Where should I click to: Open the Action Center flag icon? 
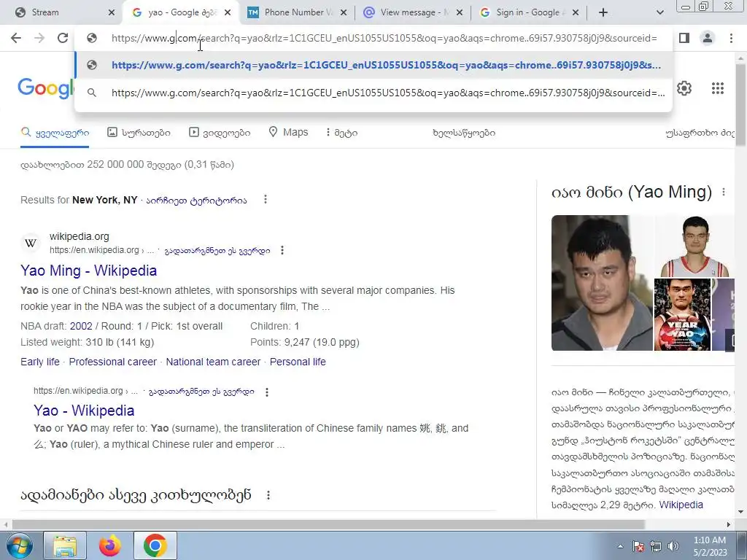[x=638, y=546]
